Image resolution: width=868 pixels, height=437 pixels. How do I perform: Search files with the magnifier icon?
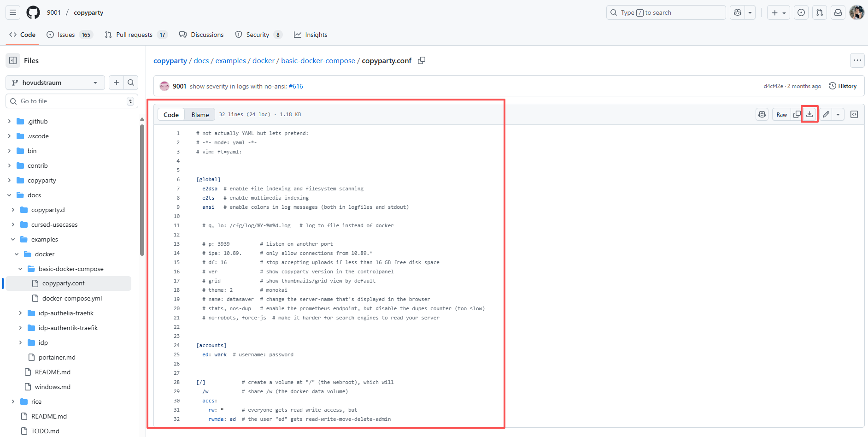(131, 83)
